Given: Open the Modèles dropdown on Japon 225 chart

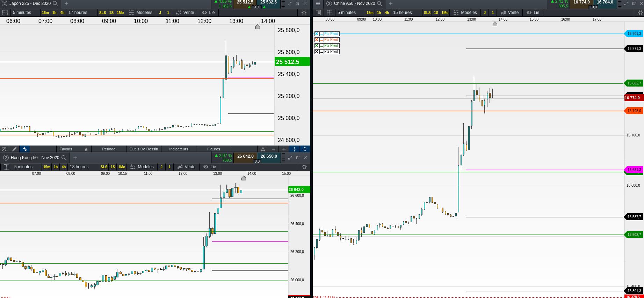Looking at the screenshot, I should pos(140,13).
